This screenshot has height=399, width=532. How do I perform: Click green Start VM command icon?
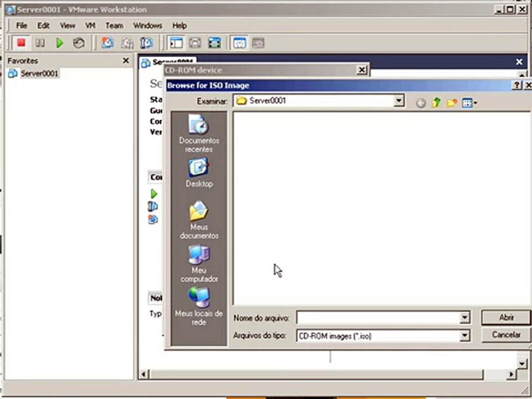154,194
